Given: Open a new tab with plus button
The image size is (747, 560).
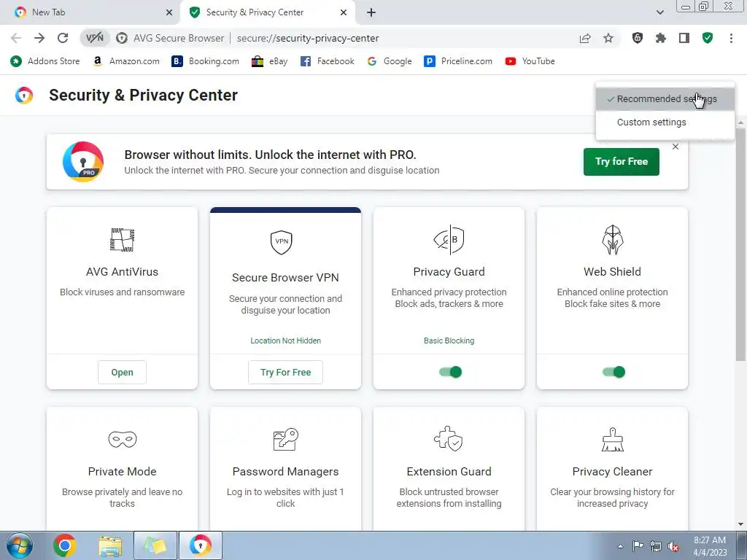Looking at the screenshot, I should [x=371, y=12].
